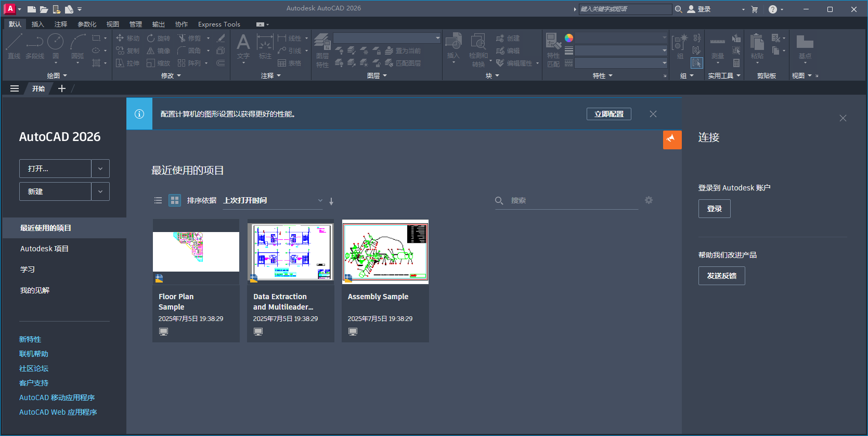Screen dimensions: 868x436
Task: Select the Dimension (标注) tool
Action: point(265,46)
